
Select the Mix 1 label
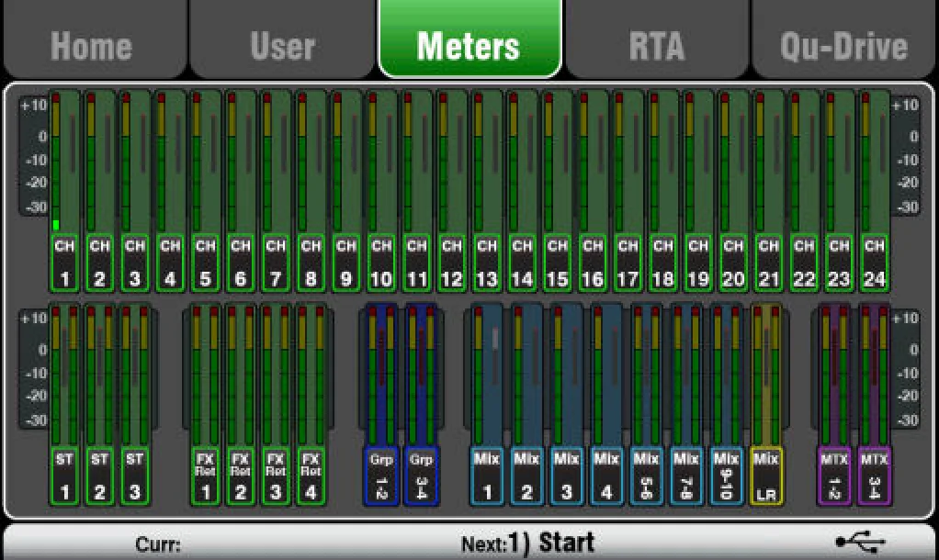pos(487,476)
